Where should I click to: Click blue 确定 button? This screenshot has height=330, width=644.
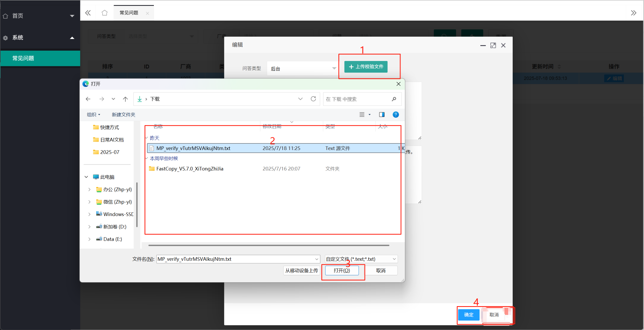[468, 315]
